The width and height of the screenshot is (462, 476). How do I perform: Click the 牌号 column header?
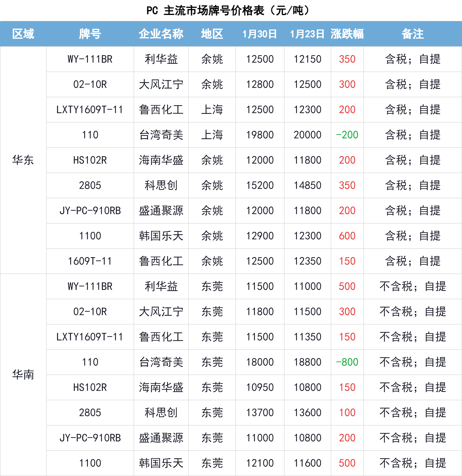[90, 34]
